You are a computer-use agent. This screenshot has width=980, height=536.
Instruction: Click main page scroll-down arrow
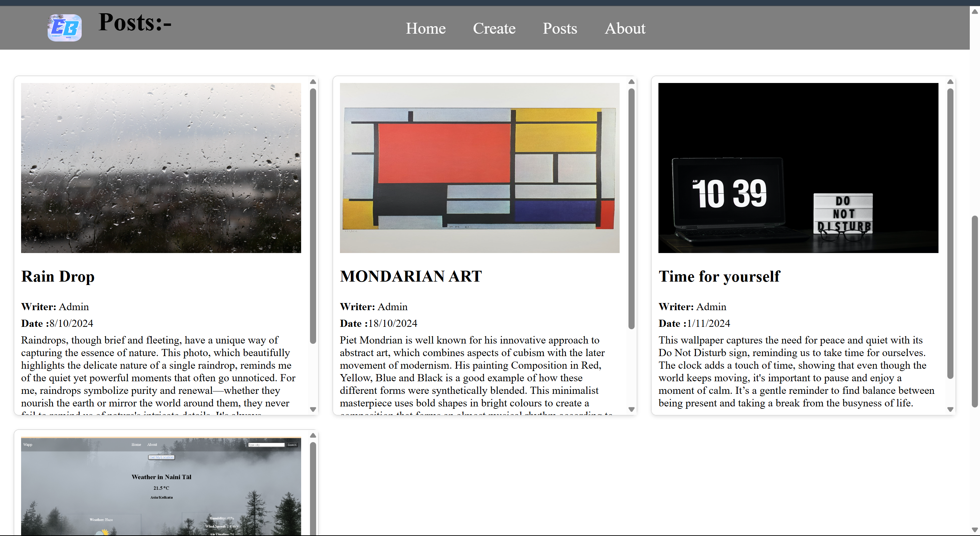coord(974,530)
